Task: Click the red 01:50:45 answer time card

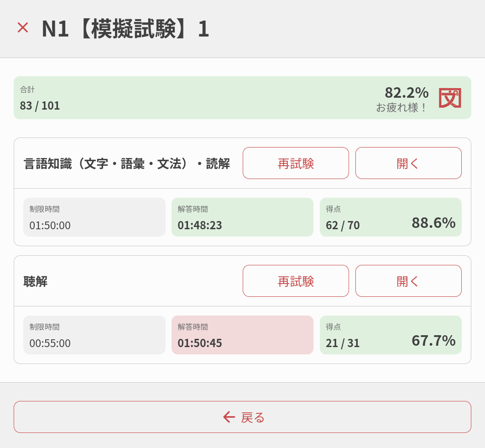Action: coord(242,335)
